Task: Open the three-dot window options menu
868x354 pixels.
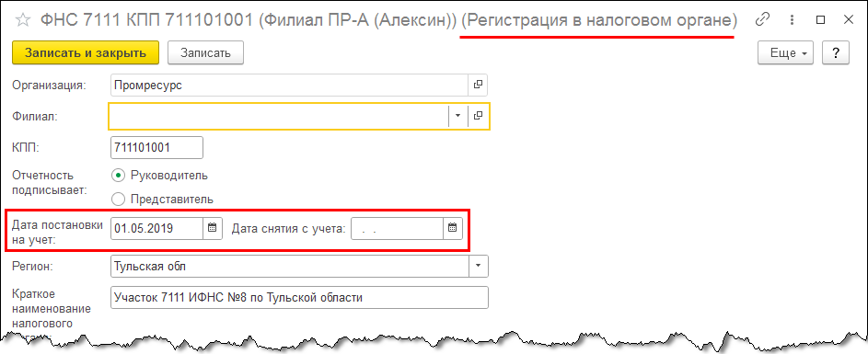Action: click(793, 20)
